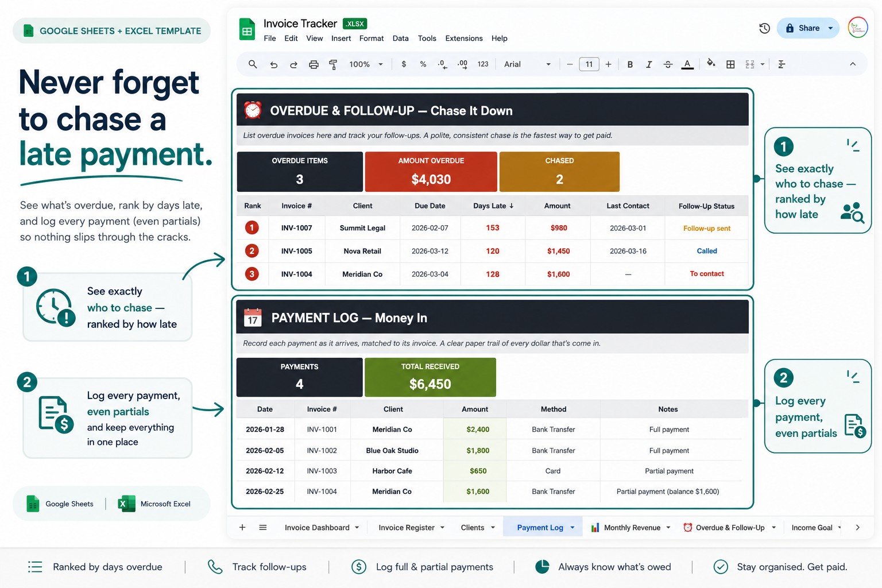
Task: Collapse the toolbar with the chevron
Action: [853, 64]
